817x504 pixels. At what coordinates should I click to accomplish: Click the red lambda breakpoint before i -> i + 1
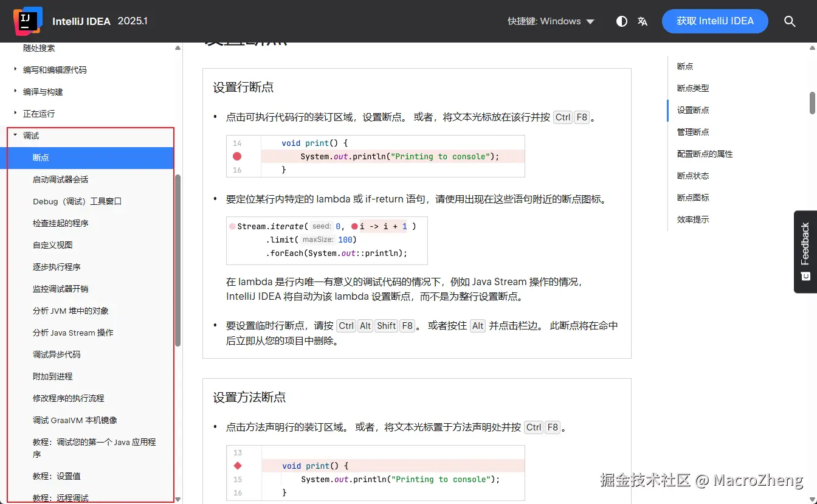pyautogui.click(x=354, y=226)
